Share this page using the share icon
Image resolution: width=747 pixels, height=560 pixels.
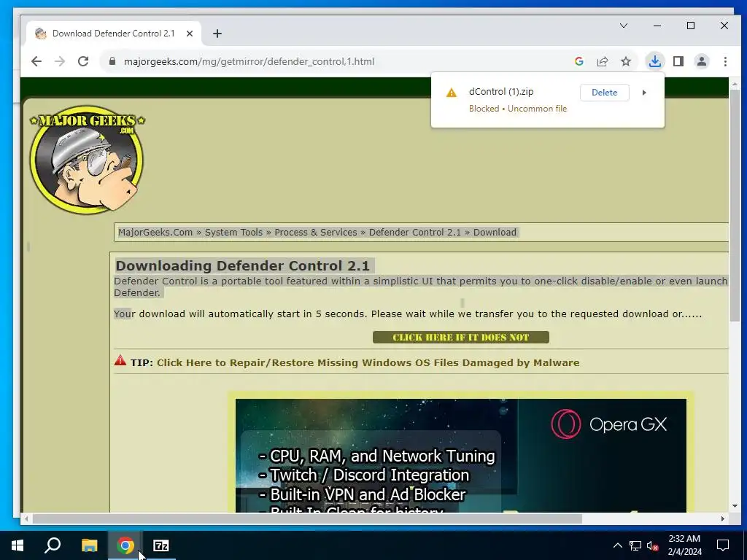[x=602, y=61]
